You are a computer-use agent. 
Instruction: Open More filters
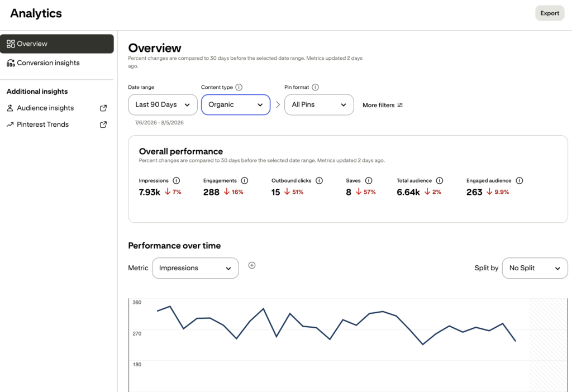coord(383,105)
